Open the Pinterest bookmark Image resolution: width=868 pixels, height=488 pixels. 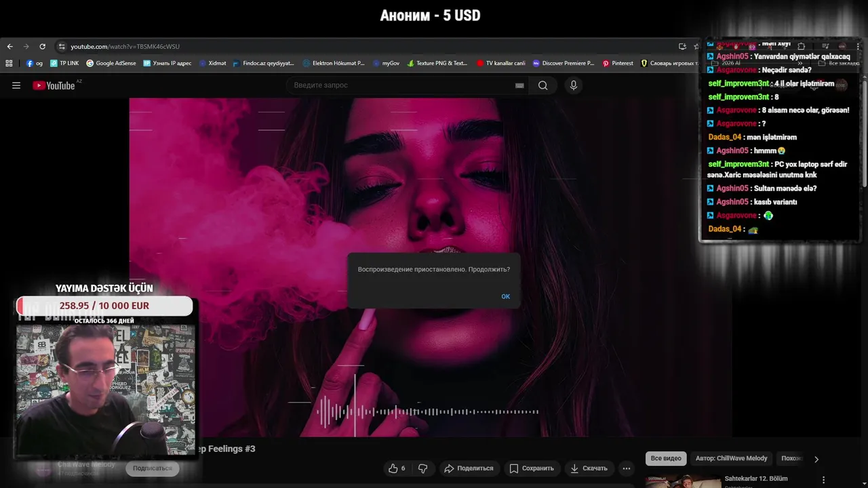point(618,63)
